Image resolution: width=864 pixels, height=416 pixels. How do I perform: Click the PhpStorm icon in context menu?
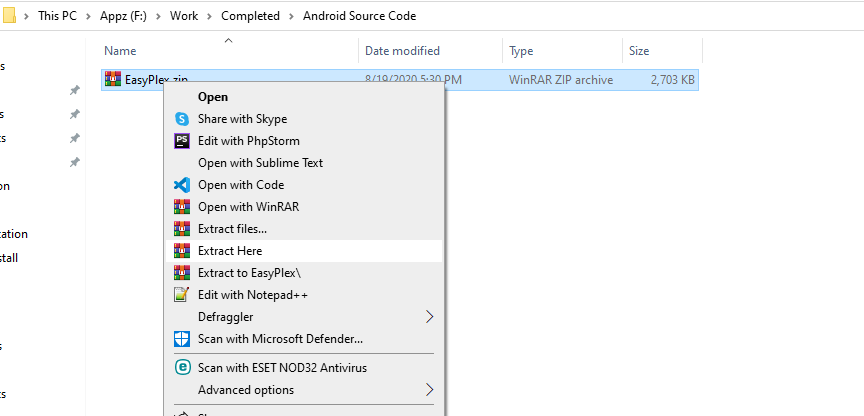click(x=182, y=141)
